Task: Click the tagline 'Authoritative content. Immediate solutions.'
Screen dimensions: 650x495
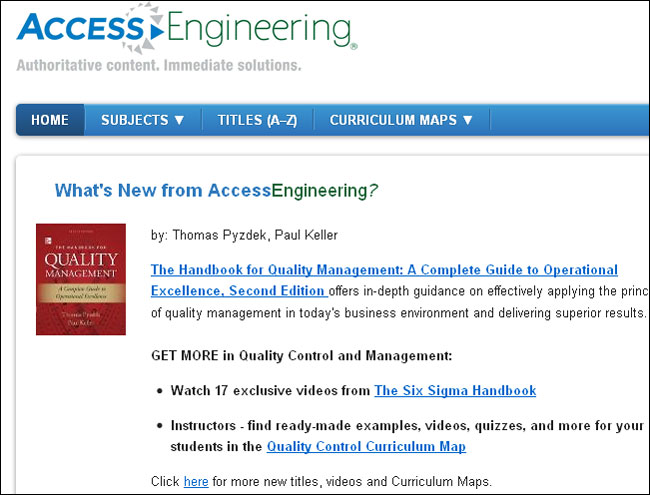Action: click(x=159, y=66)
